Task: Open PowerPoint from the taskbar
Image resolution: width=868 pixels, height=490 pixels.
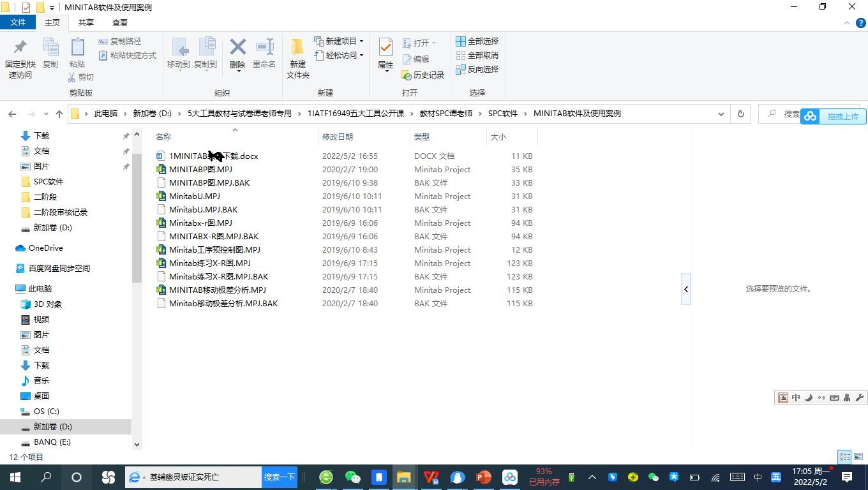Action: pyautogui.click(x=483, y=477)
